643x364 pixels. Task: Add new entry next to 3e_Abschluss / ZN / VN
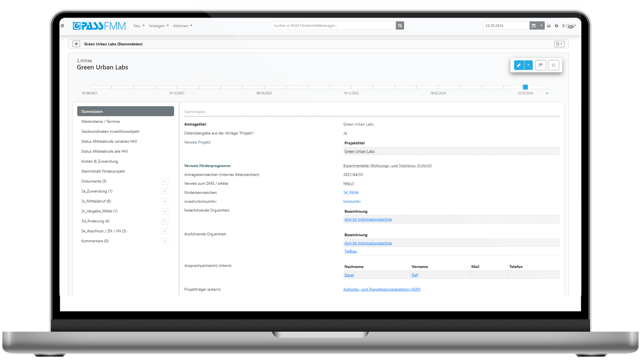pos(165,231)
